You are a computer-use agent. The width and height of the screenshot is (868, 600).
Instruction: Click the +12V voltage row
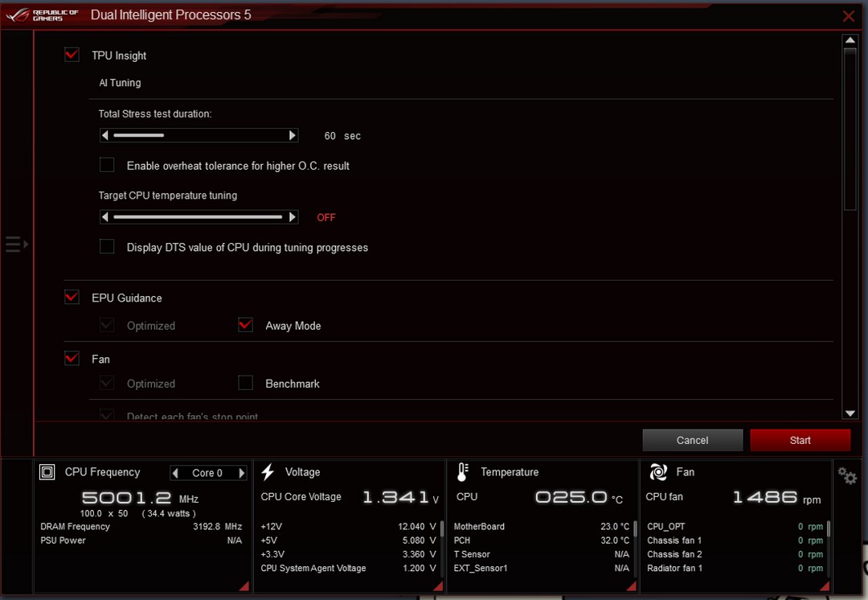pos(348,526)
